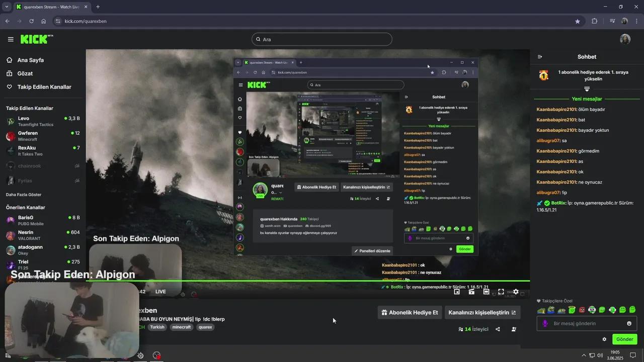Select the quarexben Stream browser tab
The image size is (644, 362).
point(52,7)
